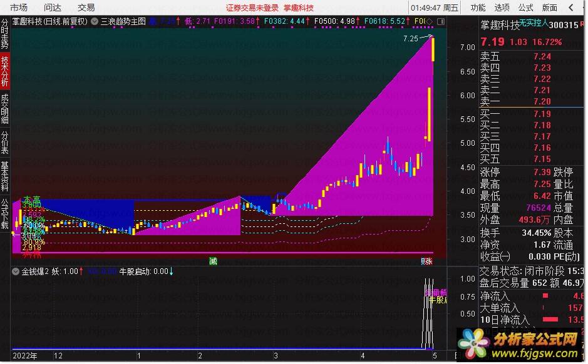Click 收益(一) value 0.030
This screenshot has width=588, height=364.
click(540, 257)
